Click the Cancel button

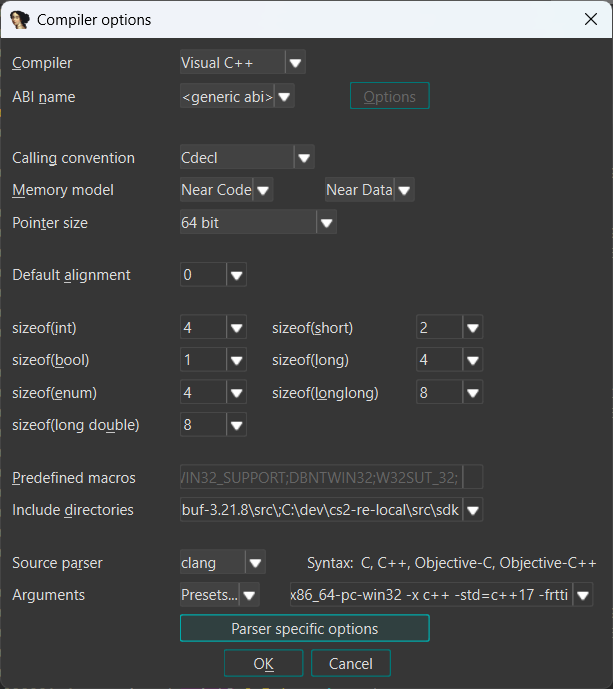coord(351,663)
